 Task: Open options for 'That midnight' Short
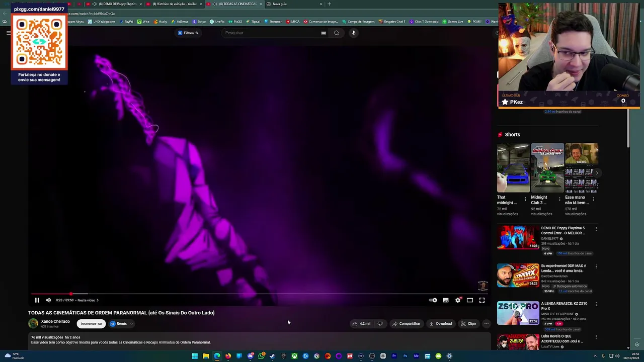click(525, 199)
